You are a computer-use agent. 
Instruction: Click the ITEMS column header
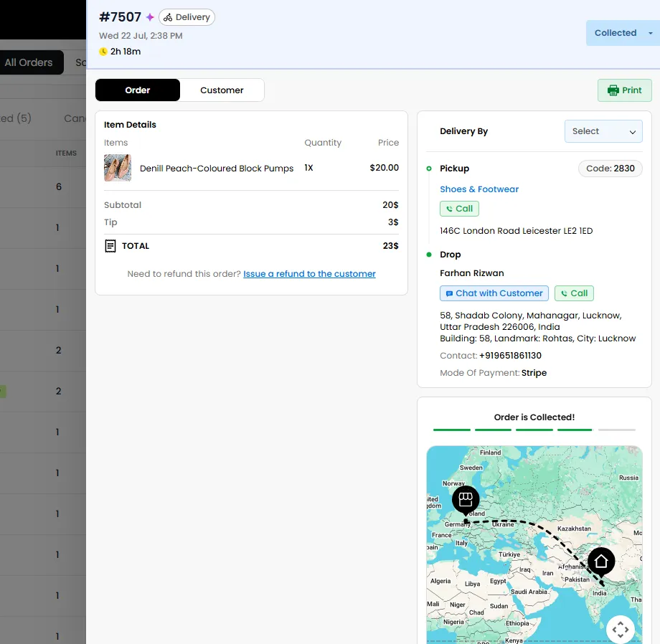click(x=66, y=153)
